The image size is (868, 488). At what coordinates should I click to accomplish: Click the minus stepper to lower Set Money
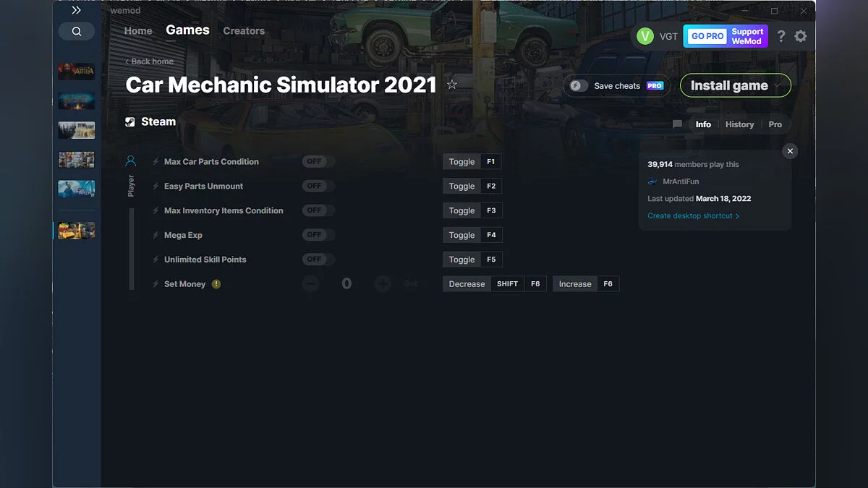point(310,283)
